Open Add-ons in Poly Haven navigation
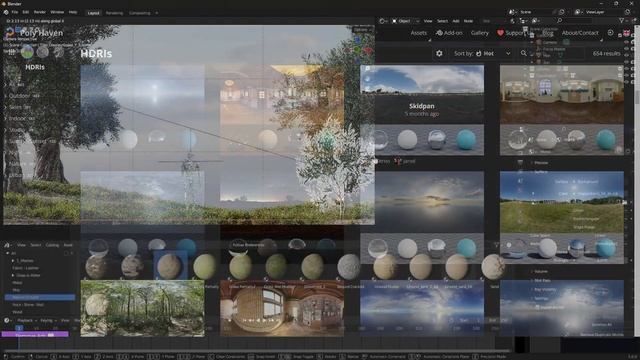The width and height of the screenshot is (640, 360). tap(449, 33)
